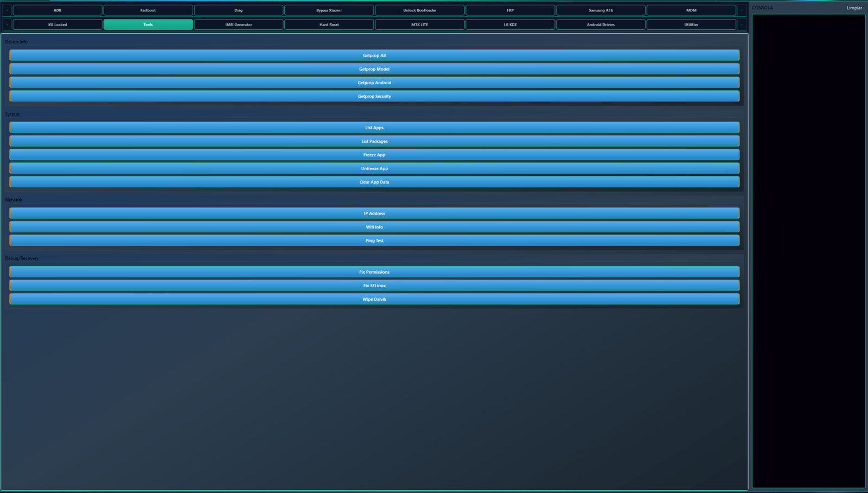Click right arrow beside Utilities tab

tap(742, 24)
